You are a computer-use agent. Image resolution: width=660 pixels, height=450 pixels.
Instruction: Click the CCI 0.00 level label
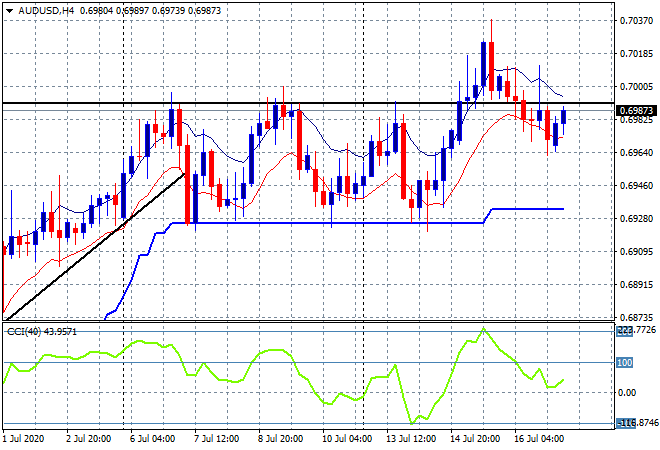627,393
